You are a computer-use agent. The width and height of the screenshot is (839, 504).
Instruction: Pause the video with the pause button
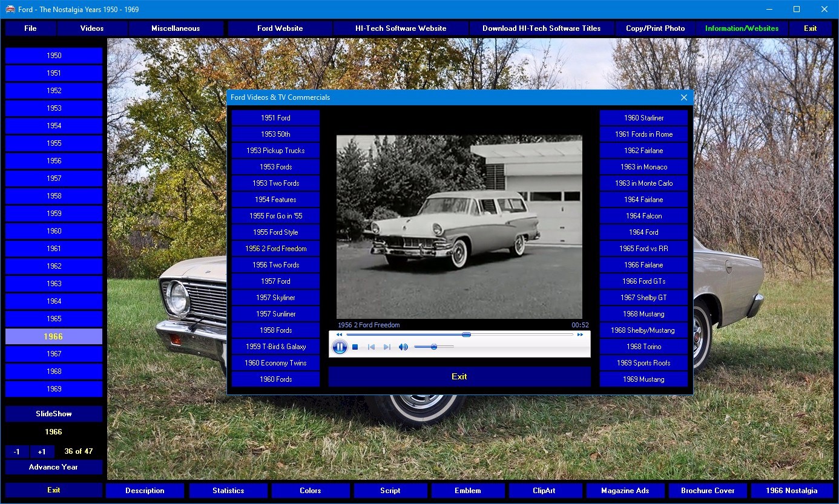click(x=340, y=347)
